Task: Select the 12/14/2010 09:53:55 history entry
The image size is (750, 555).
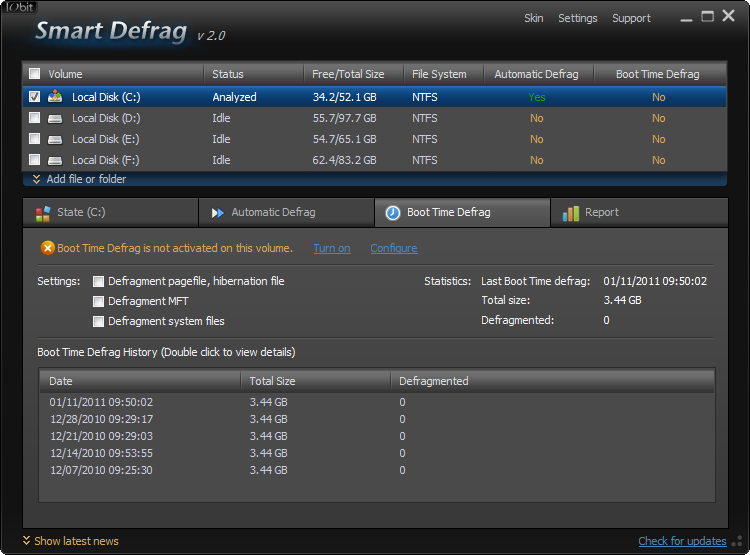Action: [377, 453]
